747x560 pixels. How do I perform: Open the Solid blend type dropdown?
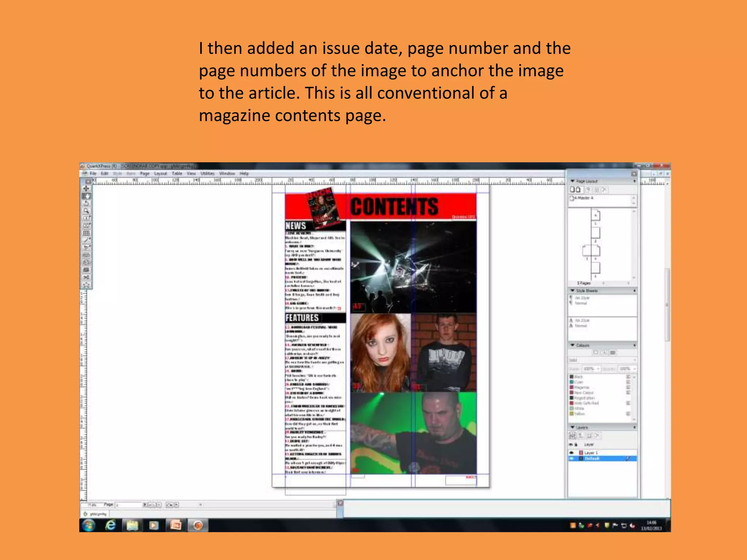pyautogui.click(x=602, y=360)
